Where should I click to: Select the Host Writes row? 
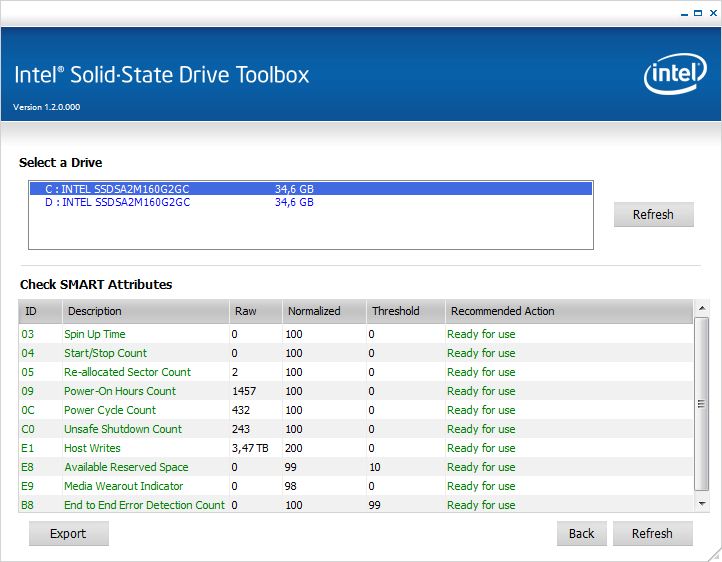[355, 448]
